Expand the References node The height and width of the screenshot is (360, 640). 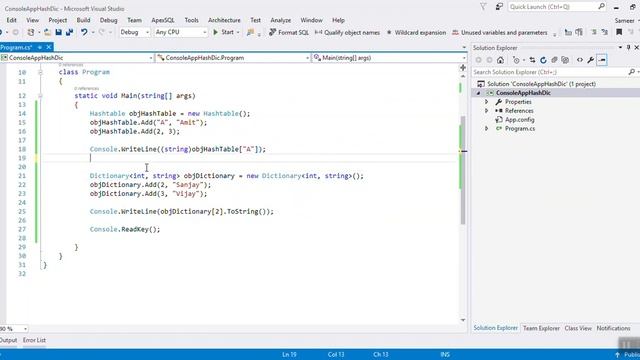487,111
